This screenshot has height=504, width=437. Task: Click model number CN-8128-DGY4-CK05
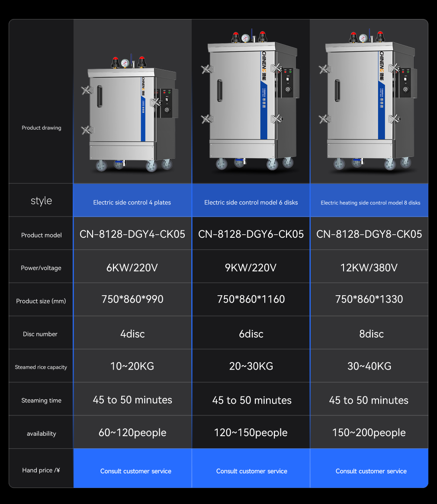point(132,234)
